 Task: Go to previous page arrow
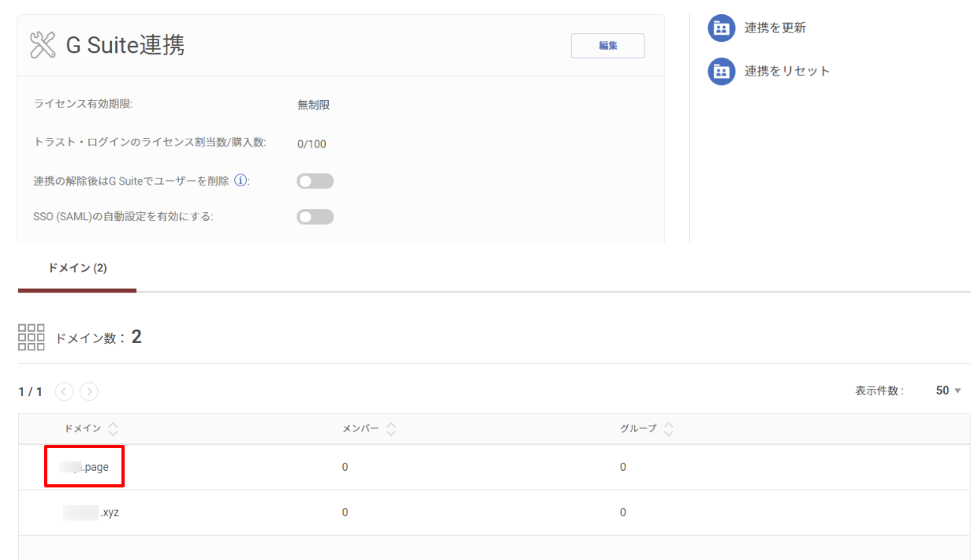pyautogui.click(x=65, y=392)
